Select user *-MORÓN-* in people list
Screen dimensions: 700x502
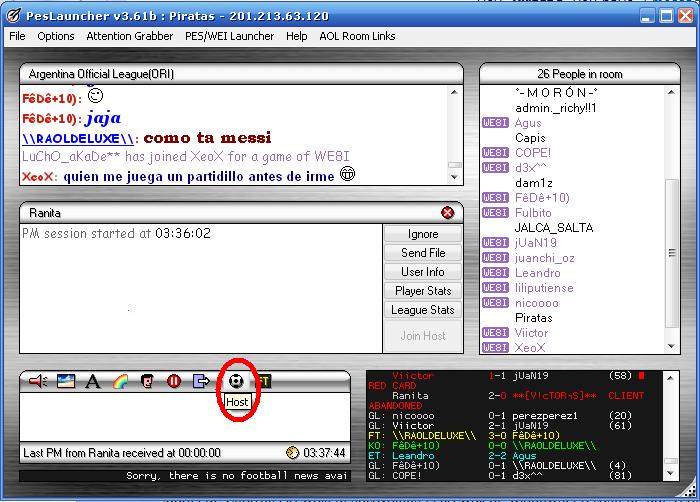pyautogui.click(x=556, y=92)
